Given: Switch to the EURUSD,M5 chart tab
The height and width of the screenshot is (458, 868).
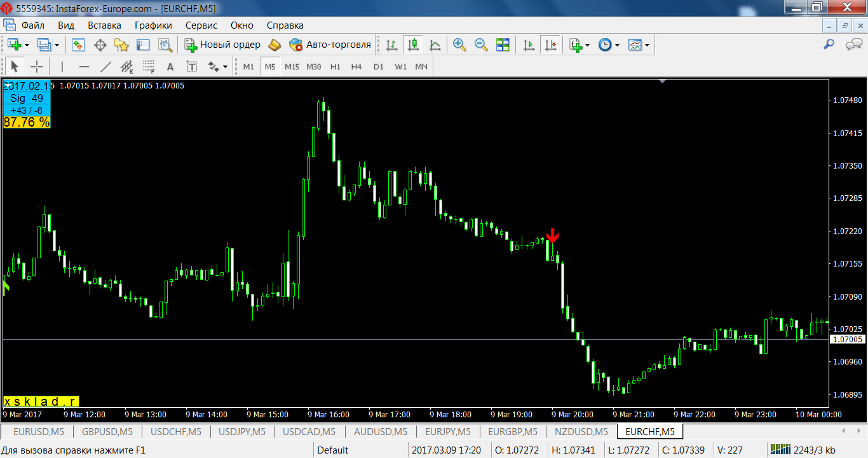Looking at the screenshot, I should click(x=39, y=432).
